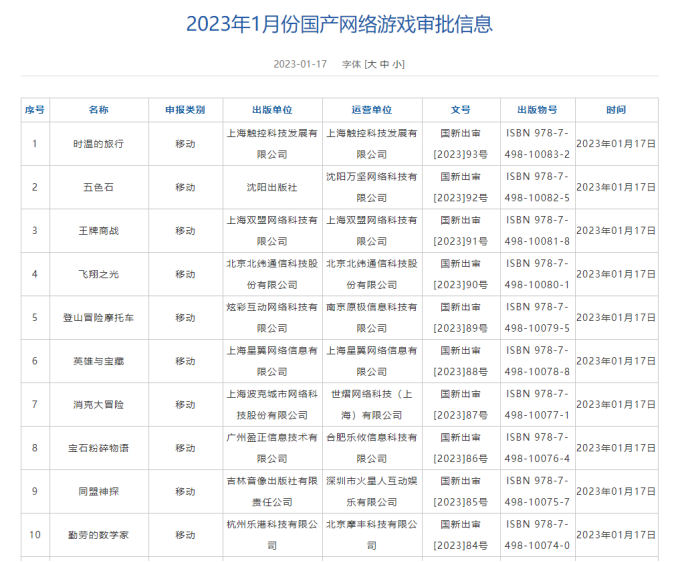
Task: Click ISBN 978-7-498-10075-7
Action: tap(537, 491)
